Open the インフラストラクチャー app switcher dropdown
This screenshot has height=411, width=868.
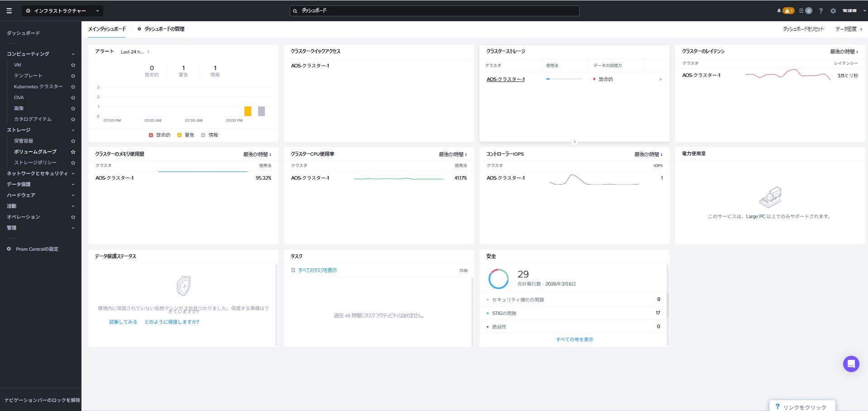[x=62, y=11]
